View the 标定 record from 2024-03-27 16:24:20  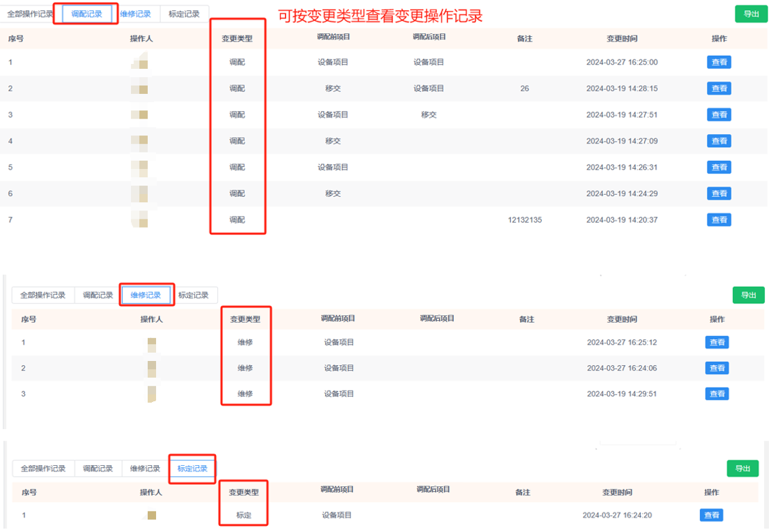[711, 515]
